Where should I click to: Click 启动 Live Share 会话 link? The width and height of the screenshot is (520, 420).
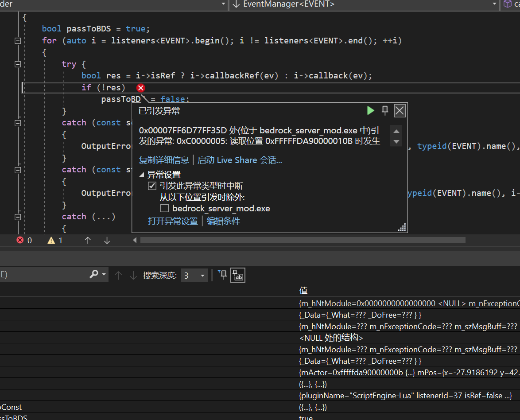click(239, 160)
